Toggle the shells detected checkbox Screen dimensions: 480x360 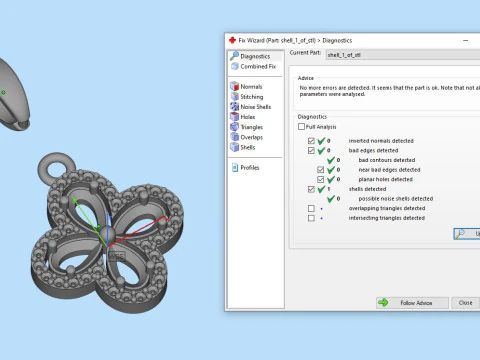pos(311,189)
